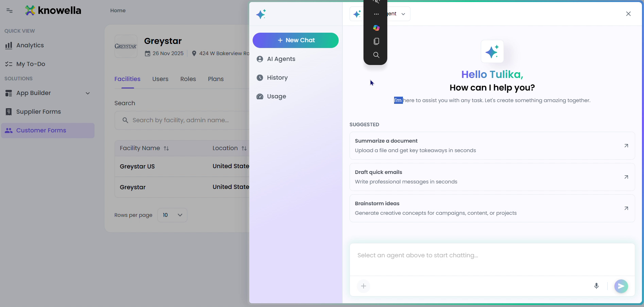644x307 pixels.
Task: Click the colorful Copilot icon in floating toolbar
Action: pyautogui.click(x=376, y=28)
